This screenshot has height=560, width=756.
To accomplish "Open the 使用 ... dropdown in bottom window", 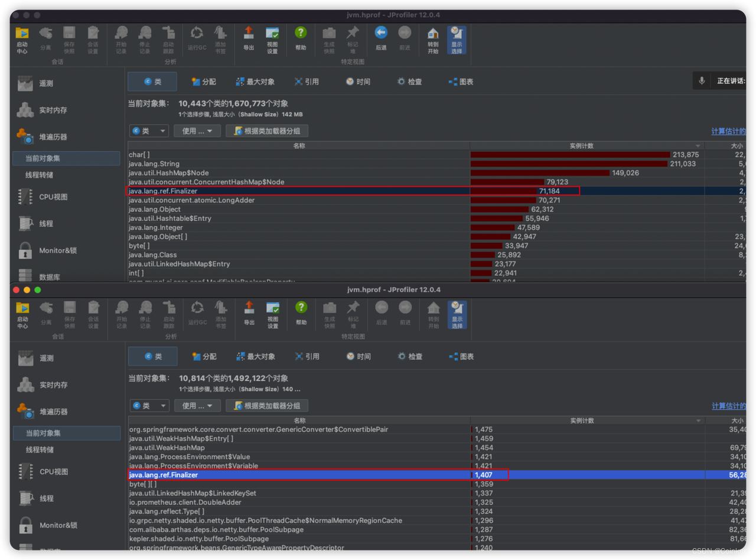I will [x=198, y=406].
